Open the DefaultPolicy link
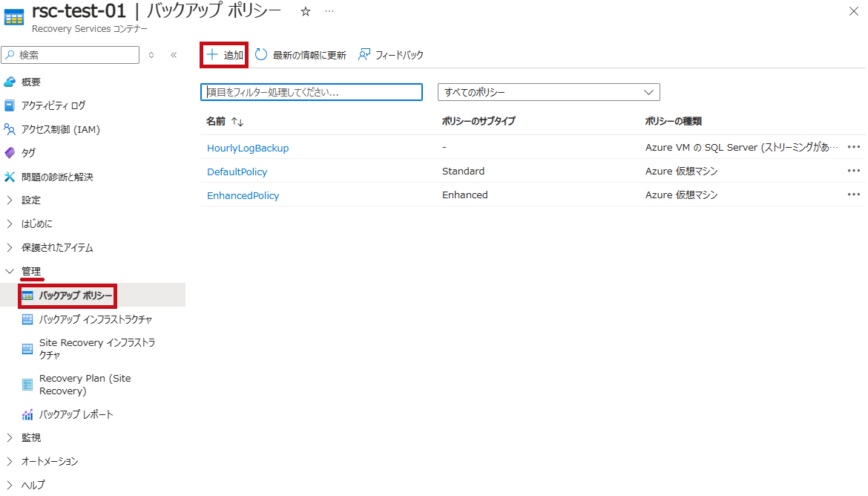This screenshot has width=868, height=496. [237, 172]
